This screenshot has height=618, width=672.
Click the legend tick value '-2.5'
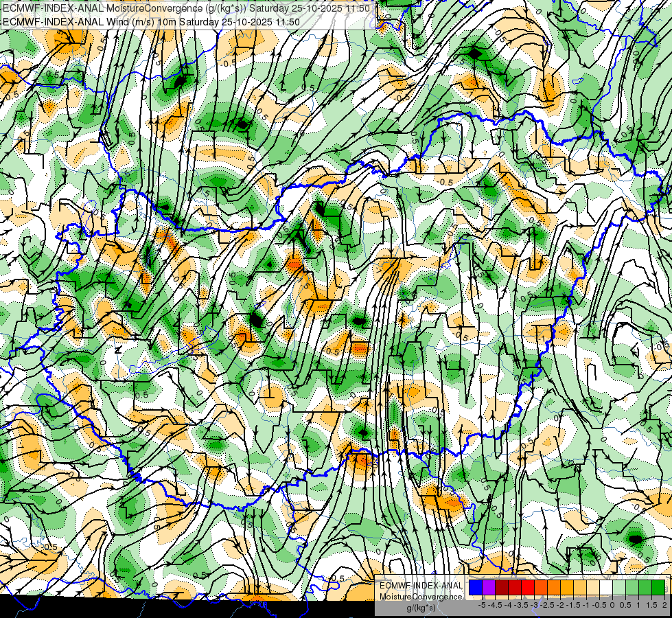[x=547, y=605]
